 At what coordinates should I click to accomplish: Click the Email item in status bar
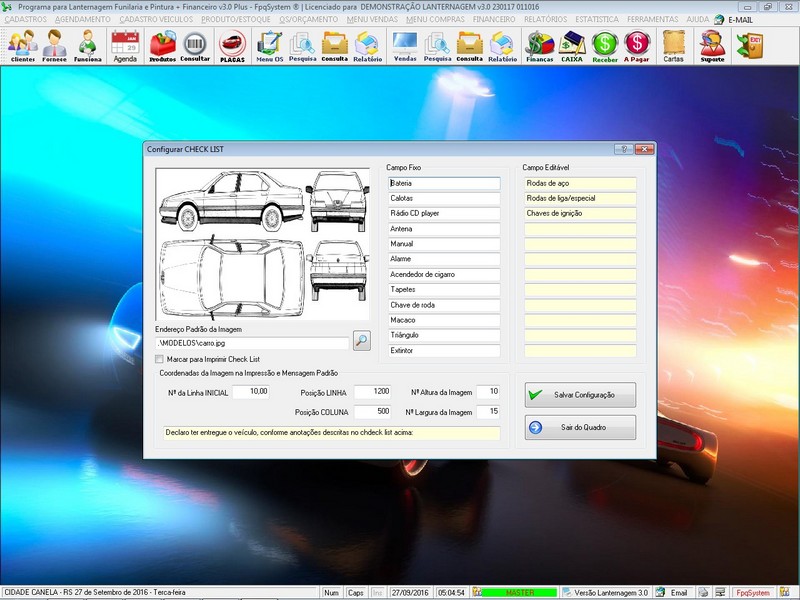(672, 593)
